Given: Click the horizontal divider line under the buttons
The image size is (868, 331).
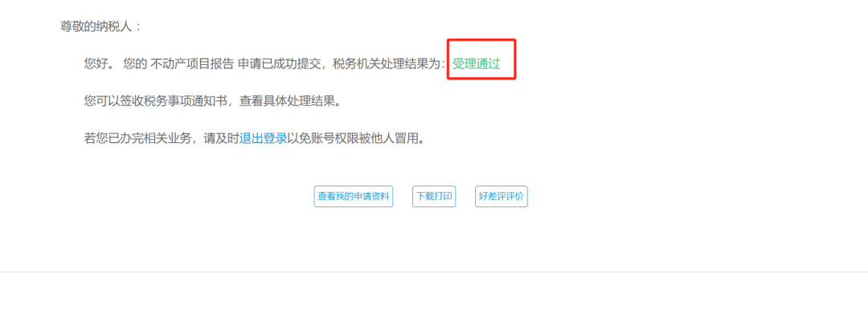Looking at the screenshot, I should (434, 272).
